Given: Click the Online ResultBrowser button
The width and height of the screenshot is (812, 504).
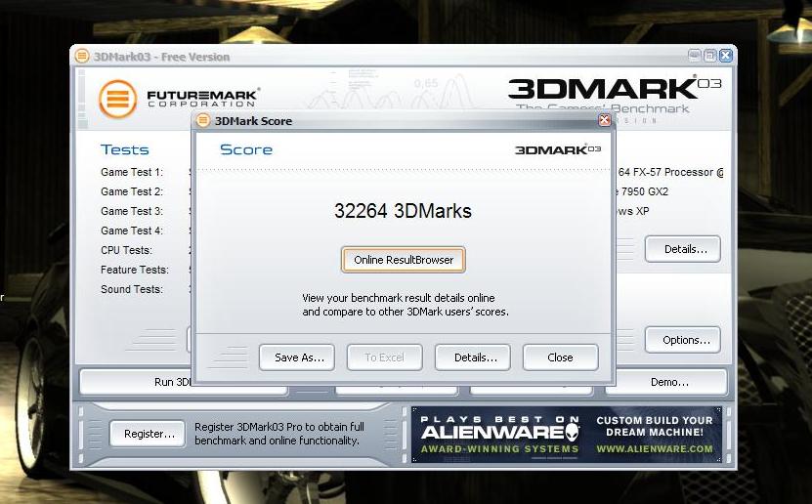Looking at the screenshot, I should [404, 260].
